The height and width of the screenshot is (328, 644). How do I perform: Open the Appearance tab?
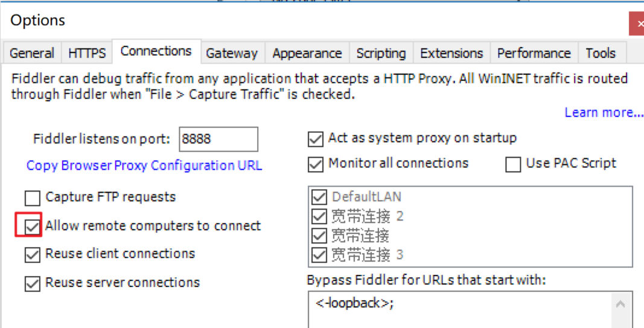point(307,53)
